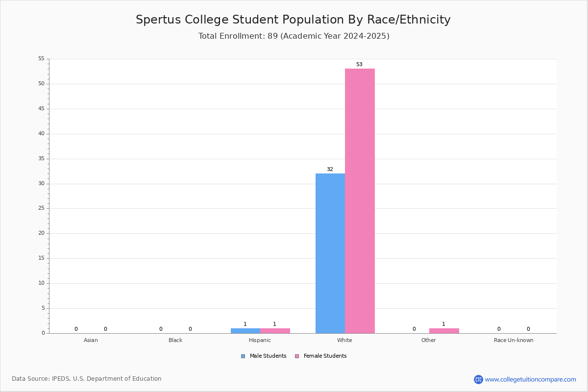The image size is (588, 392).
Task: Click the Other female students bar
Action: 444,331
